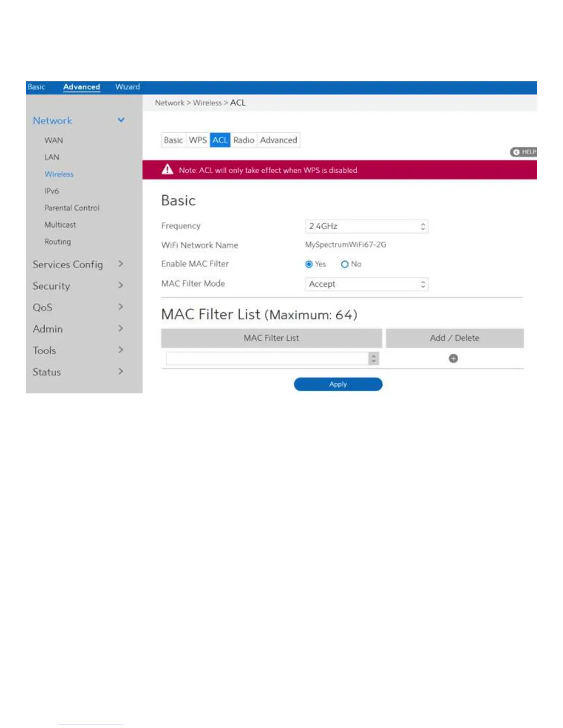This screenshot has height=728, width=563.
Task: Click the Admin sidebar label
Action: coord(48,329)
